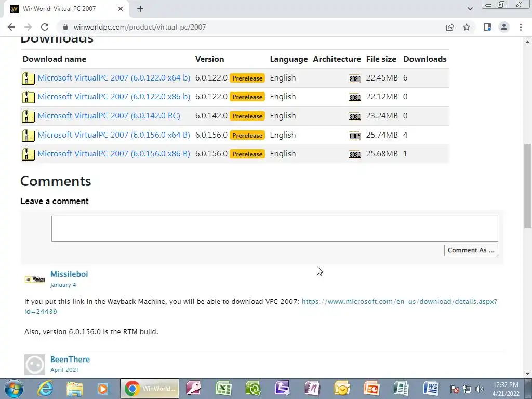Open Microsoft VirtualPC 2007 (6.0.142.0 RC) link

click(109, 116)
